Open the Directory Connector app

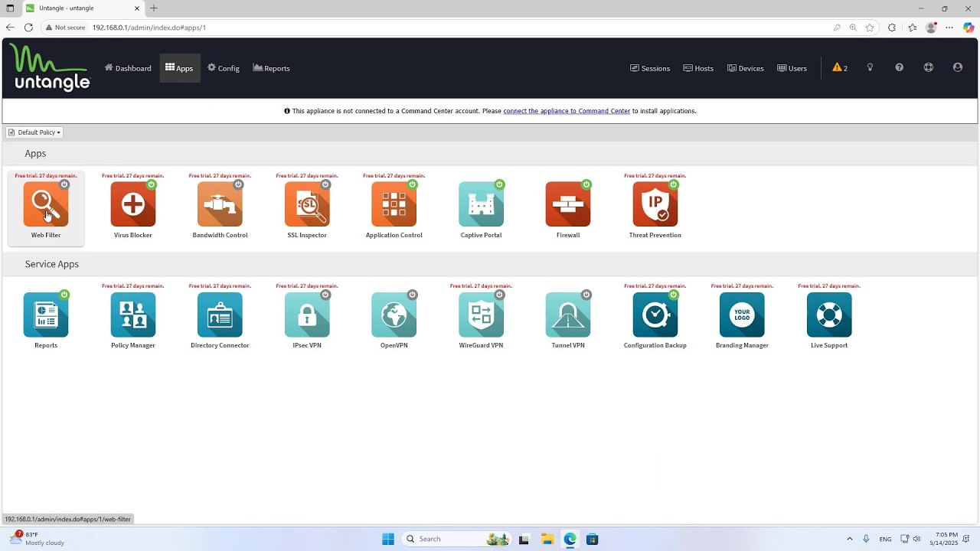(x=220, y=315)
